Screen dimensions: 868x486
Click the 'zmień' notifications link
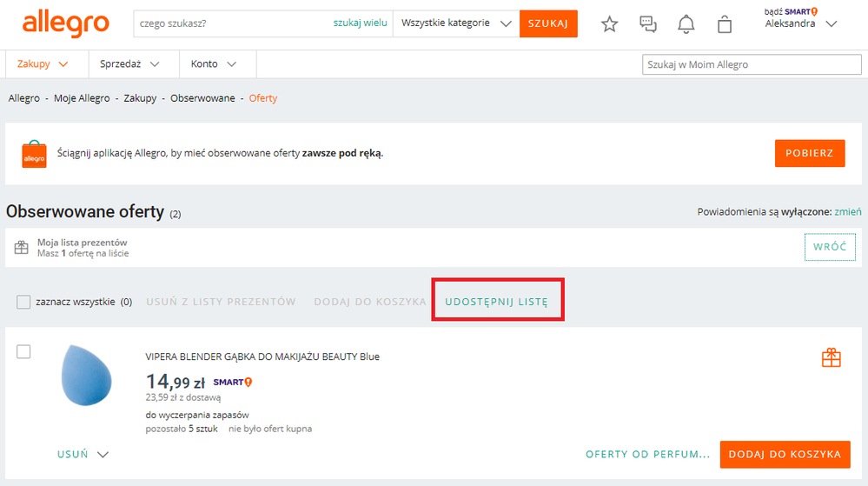pos(847,211)
